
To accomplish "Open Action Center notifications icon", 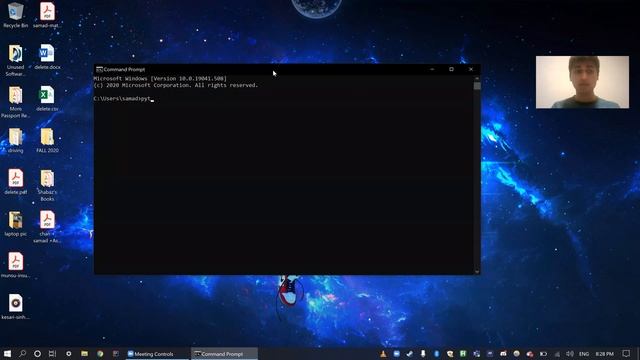I will click(x=626, y=353).
